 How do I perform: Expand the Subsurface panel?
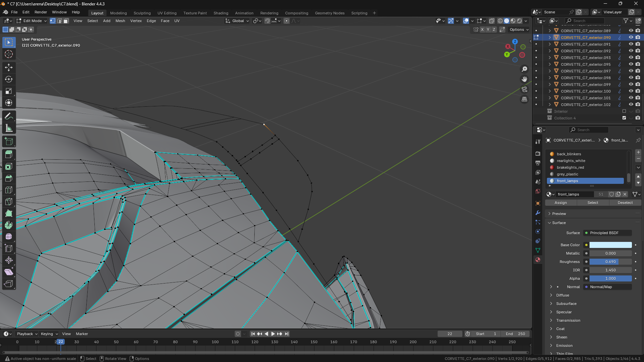(566, 304)
